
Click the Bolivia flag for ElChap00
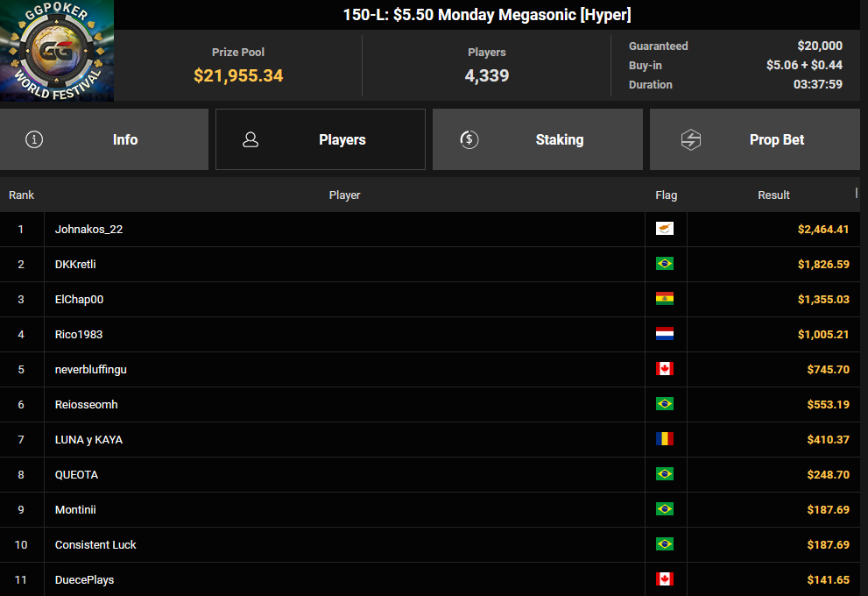(x=665, y=299)
